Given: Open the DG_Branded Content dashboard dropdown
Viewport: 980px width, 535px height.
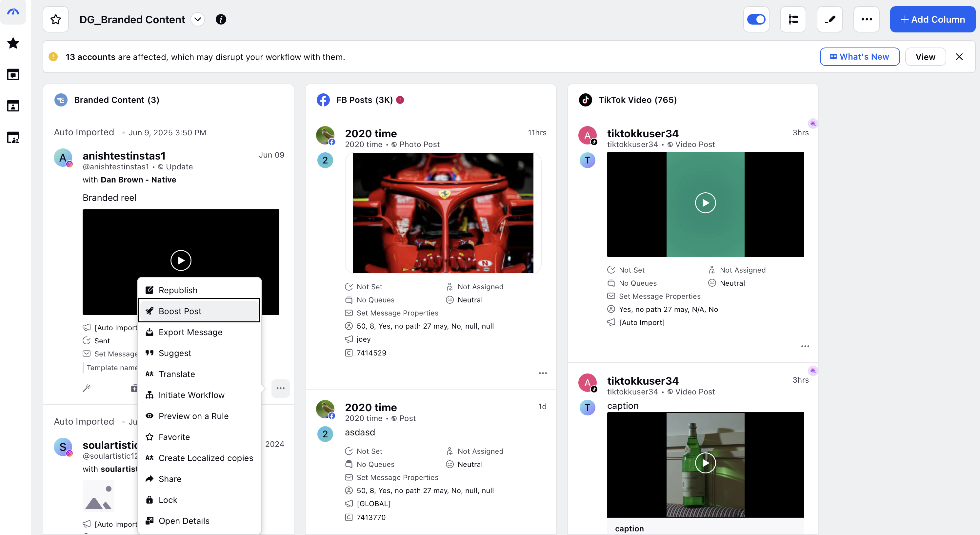Looking at the screenshot, I should pos(197,19).
